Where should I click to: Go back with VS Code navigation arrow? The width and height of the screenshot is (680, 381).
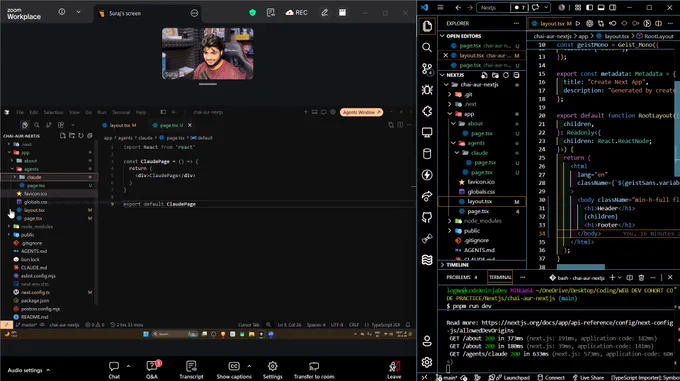(458, 7)
